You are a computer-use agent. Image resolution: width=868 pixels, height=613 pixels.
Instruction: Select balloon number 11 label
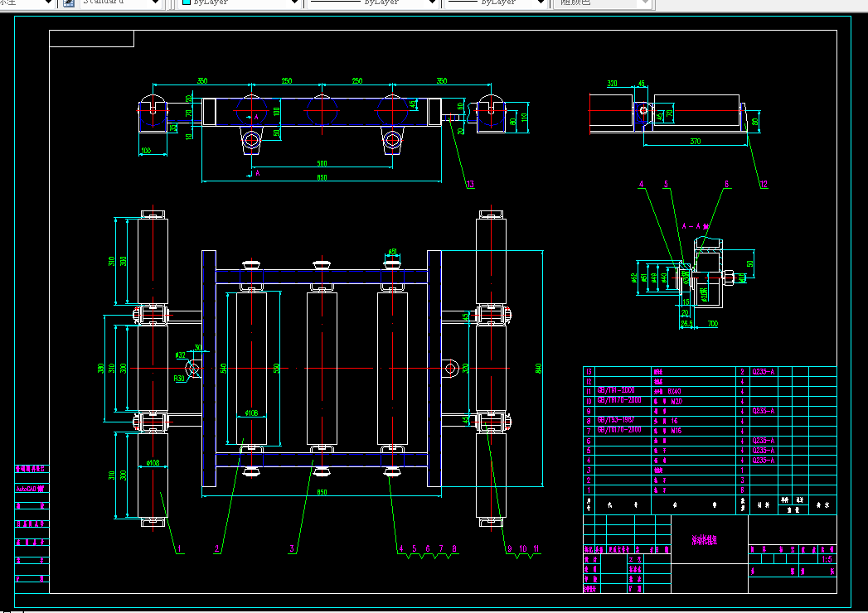coord(536,549)
